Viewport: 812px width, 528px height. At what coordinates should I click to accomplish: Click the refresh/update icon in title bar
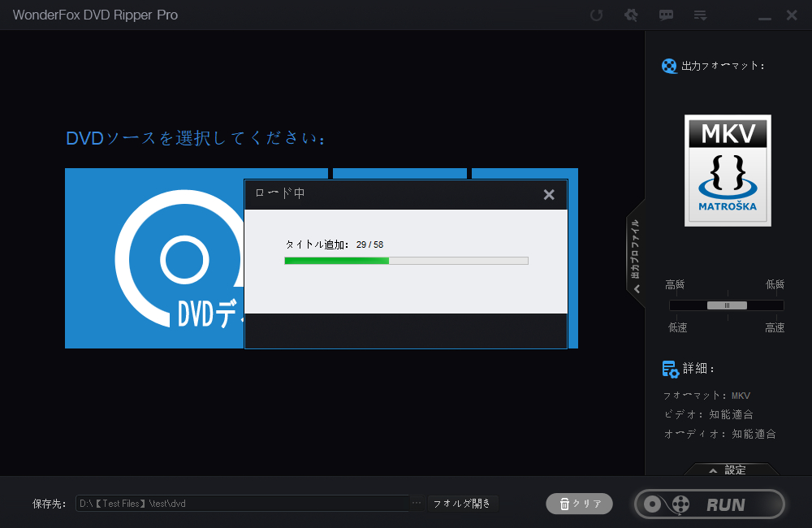point(596,15)
